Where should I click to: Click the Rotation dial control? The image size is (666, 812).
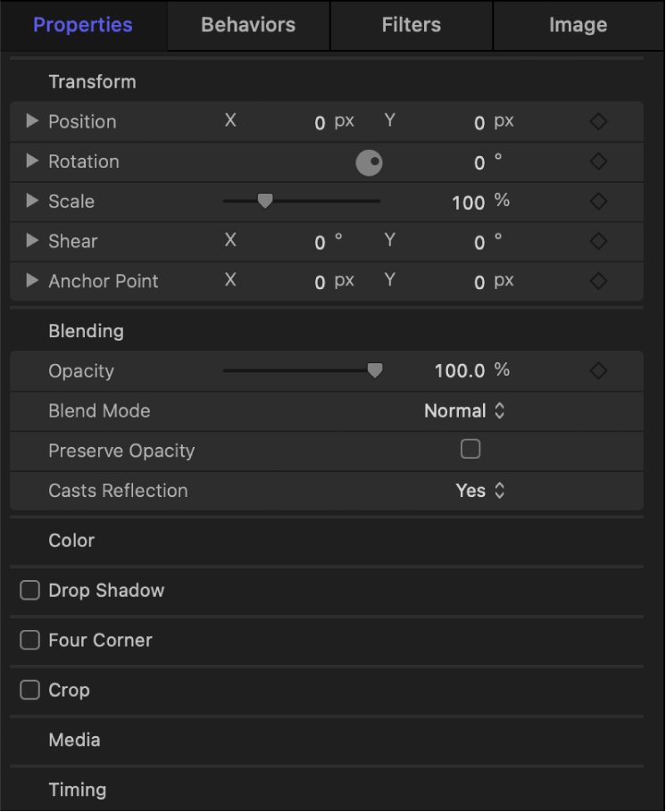(x=369, y=162)
